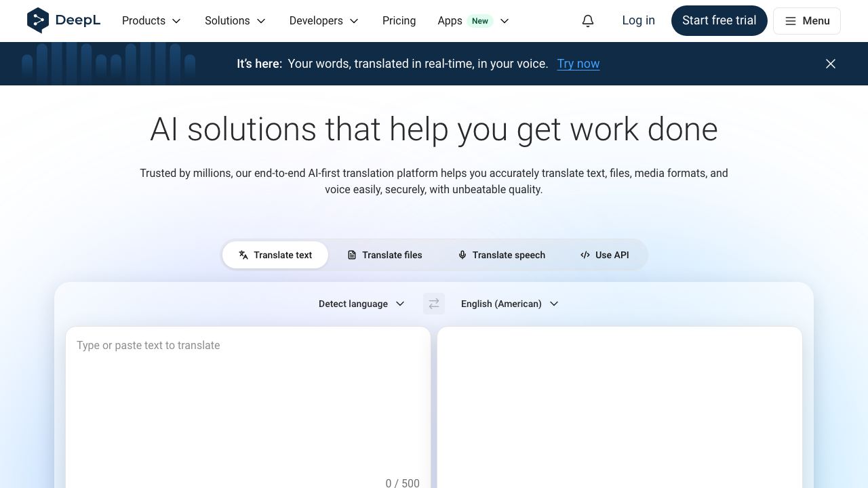
Task: Click the Log in link
Action: click(639, 20)
